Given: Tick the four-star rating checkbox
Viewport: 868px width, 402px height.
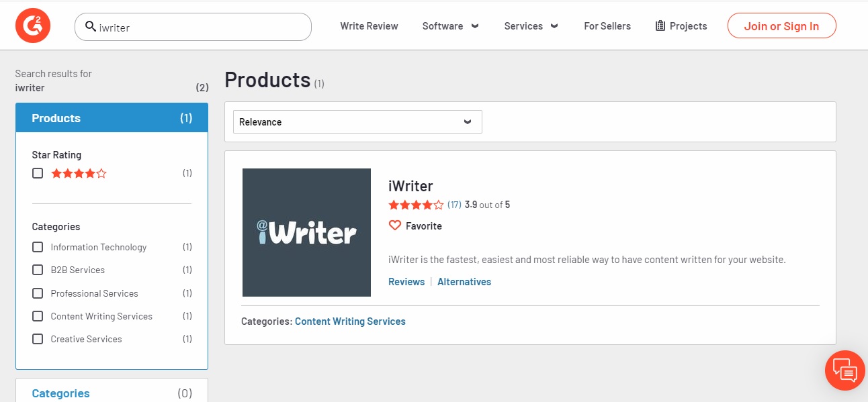Looking at the screenshot, I should click(x=38, y=173).
